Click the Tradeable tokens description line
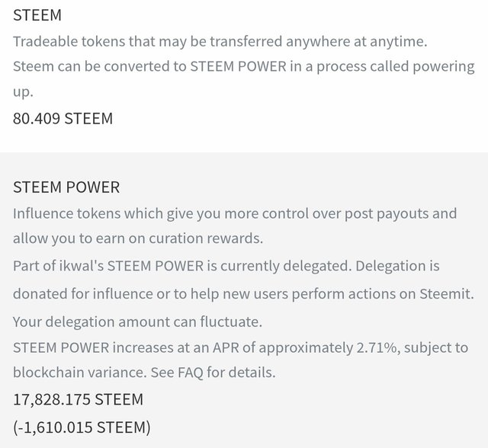This screenshot has width=488, height=448. 220,41
